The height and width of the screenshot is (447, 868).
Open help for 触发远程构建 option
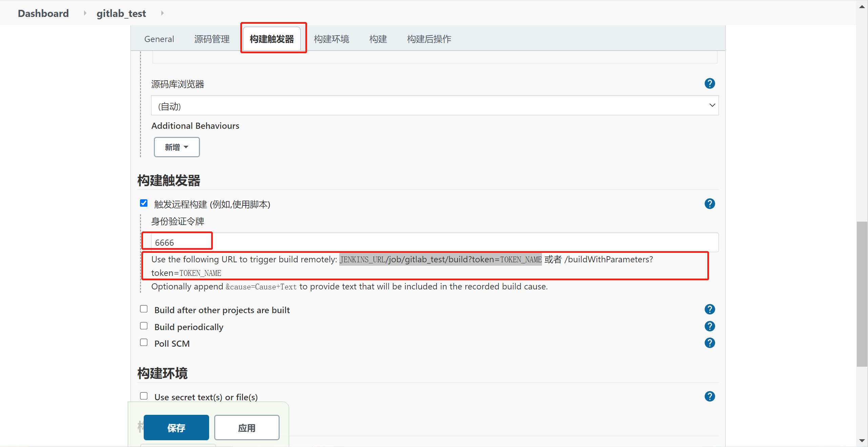coord(709,204)
